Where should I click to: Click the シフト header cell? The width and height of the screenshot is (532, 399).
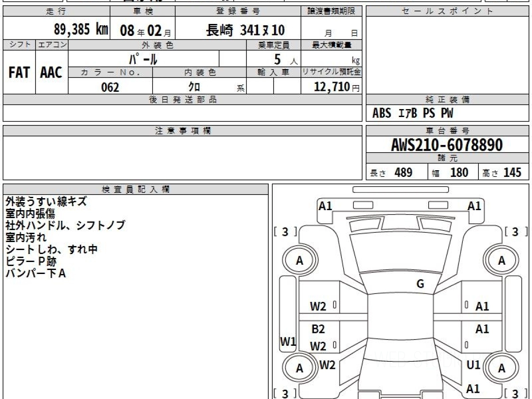(19, 45)
